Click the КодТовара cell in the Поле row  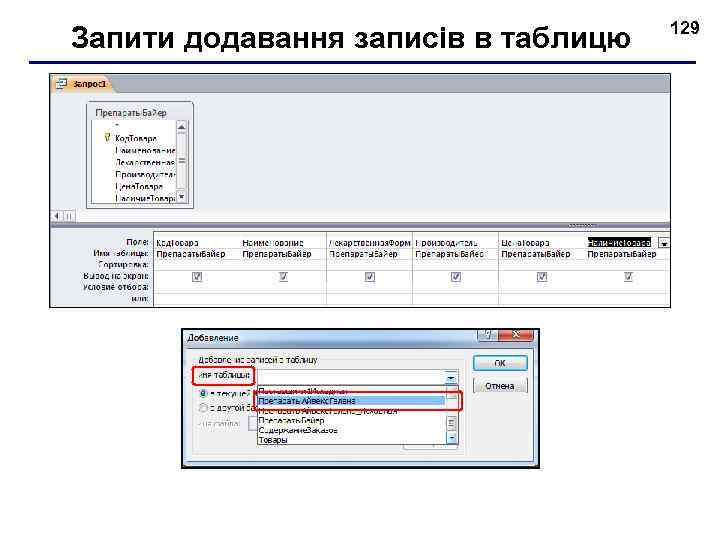click(197, 242)
